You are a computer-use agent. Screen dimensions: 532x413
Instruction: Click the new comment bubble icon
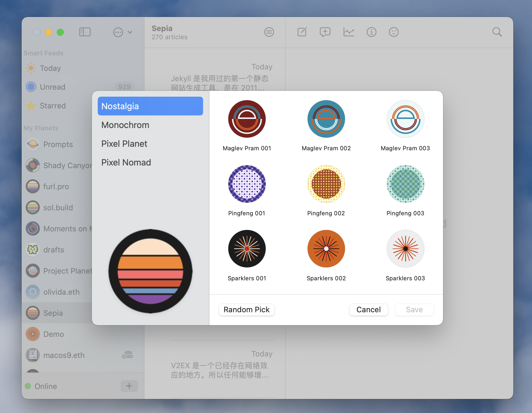click(325, 32)
